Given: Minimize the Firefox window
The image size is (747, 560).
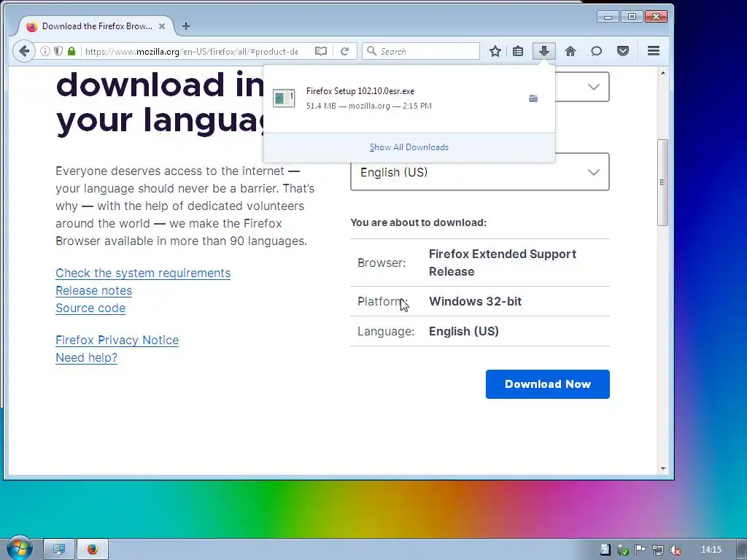Looking at the screenshot, I should [608, 17].
